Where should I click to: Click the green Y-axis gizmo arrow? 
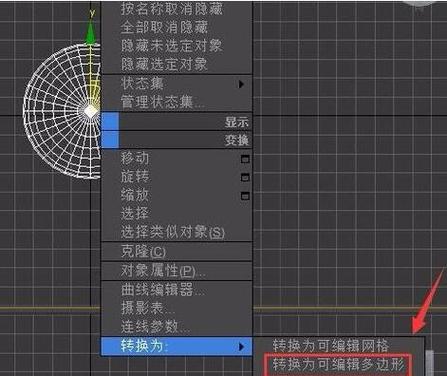pos(91,32)
